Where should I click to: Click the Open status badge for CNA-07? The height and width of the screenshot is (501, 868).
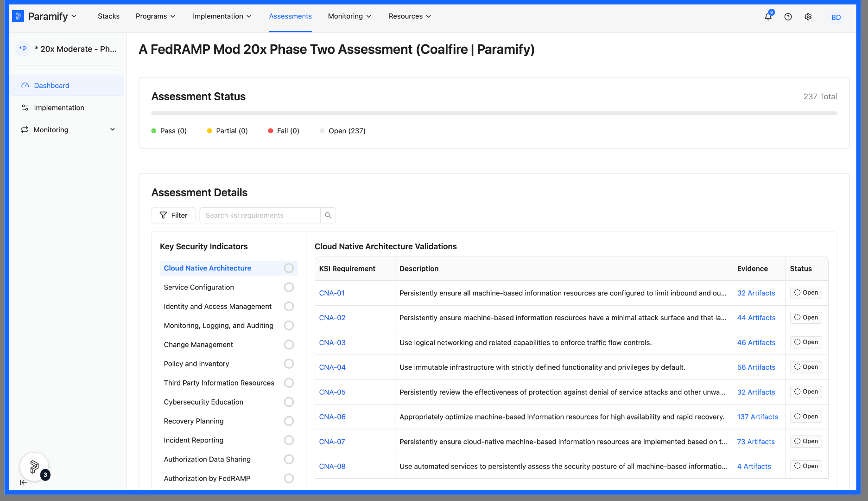point(806,441)
